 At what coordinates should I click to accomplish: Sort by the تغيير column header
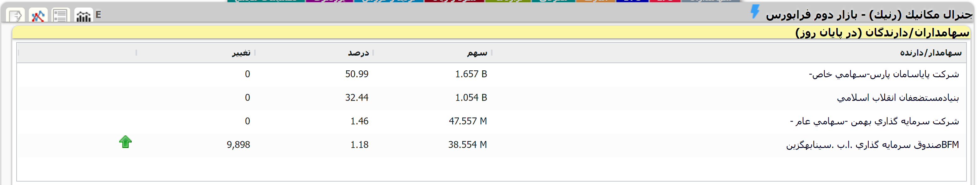click(x=241, y=53)
